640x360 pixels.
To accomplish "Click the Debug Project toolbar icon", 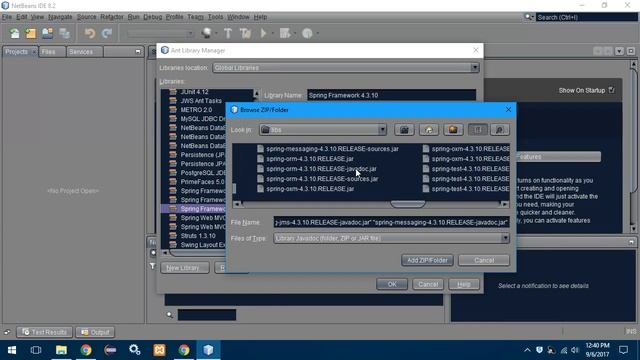I will 285,33.
